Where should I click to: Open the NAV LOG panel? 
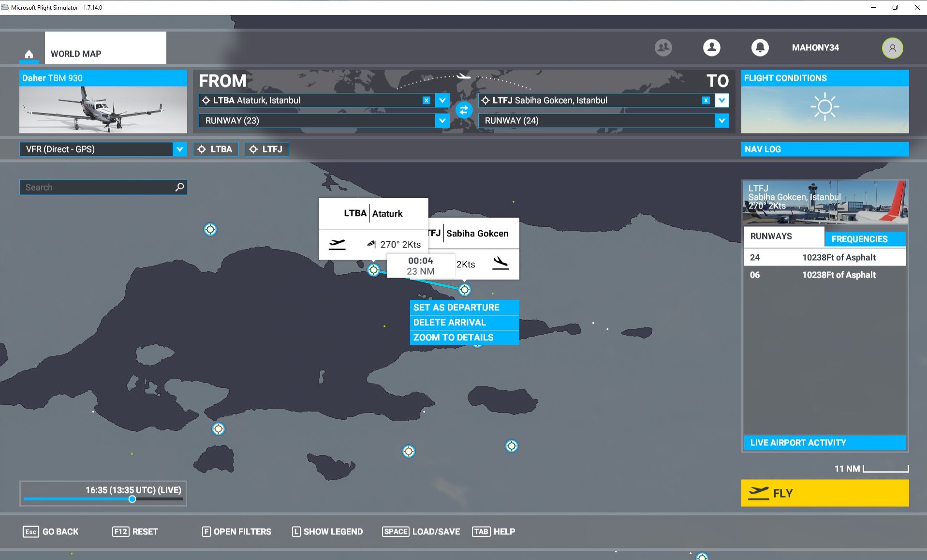[824, 149]
